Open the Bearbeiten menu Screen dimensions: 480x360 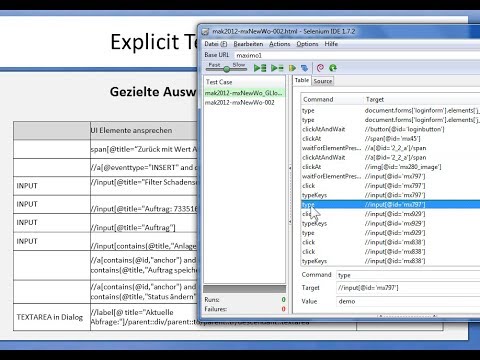tap(248, 44)
